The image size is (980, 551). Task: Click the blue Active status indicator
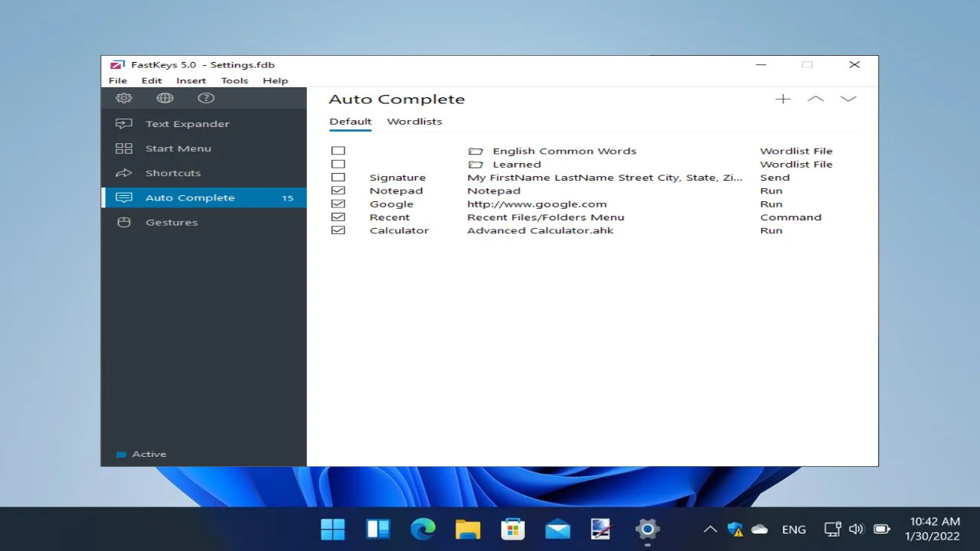tap(121, 455)
